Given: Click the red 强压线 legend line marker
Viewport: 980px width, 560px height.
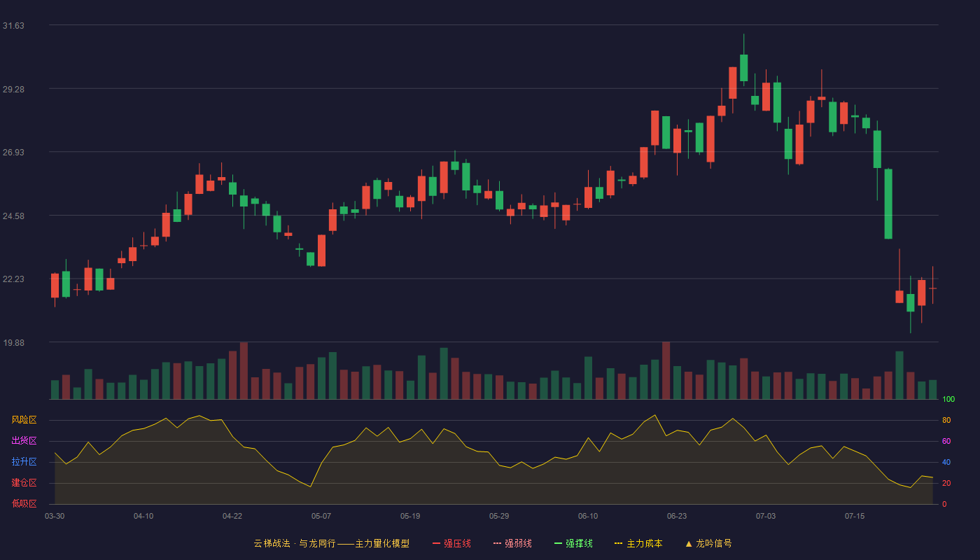Looking at the screenshot, I should click(437, 543).
